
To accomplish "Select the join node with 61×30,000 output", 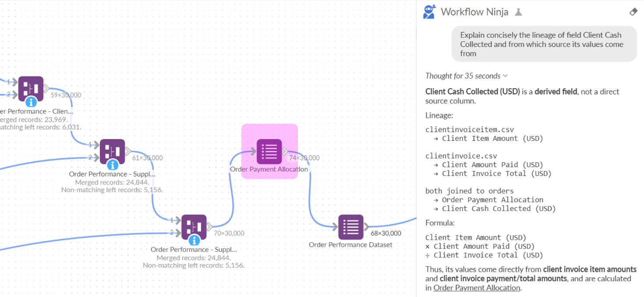I will (x=113, y=151).
